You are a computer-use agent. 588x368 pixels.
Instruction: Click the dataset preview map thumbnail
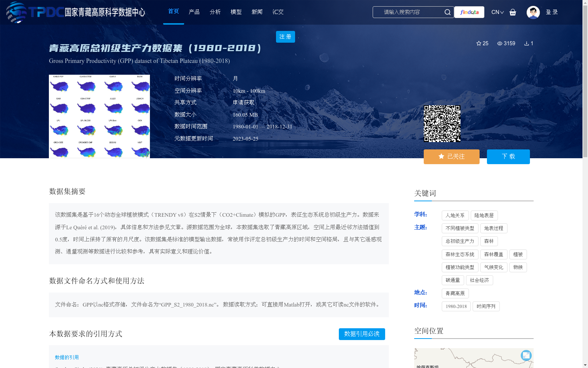[99, 116]
